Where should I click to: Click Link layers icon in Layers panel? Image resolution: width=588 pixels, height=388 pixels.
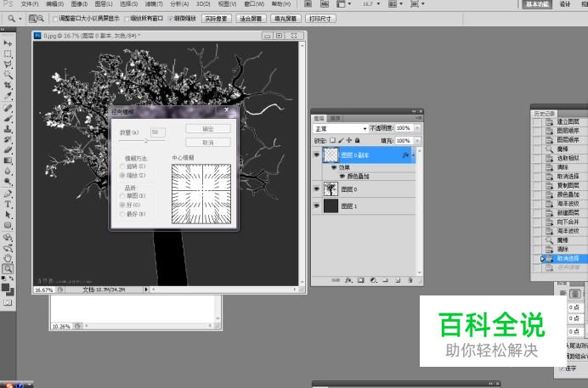click(x=336, y=280)
